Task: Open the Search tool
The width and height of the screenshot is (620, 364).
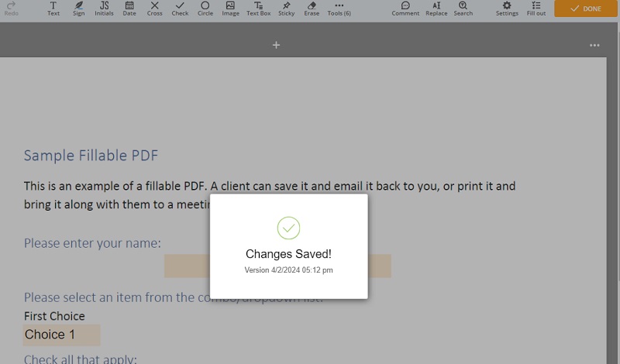Action: click(463, 9)
